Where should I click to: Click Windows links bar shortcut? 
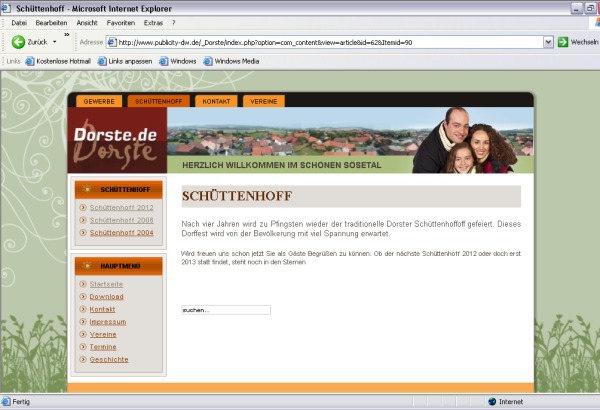(x=178, y=61)
